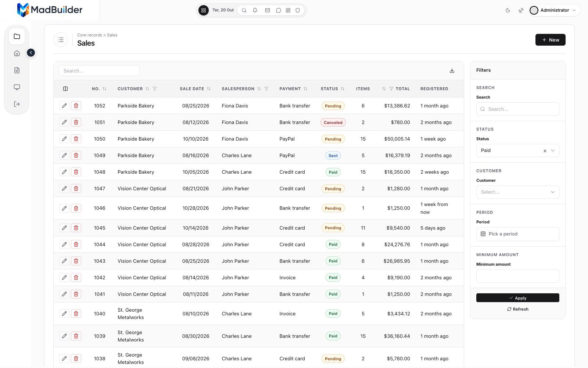Open the mail envelope icon
This screenshot has width=588, height=368.
click(x=268, y=10)
